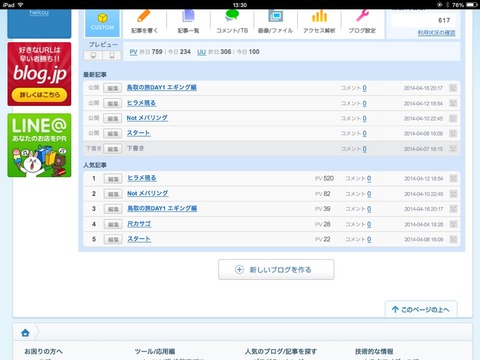Click the edit button for the 下書き draft row
This screenshot has height=360, width=480.
[x=112, y=149]
